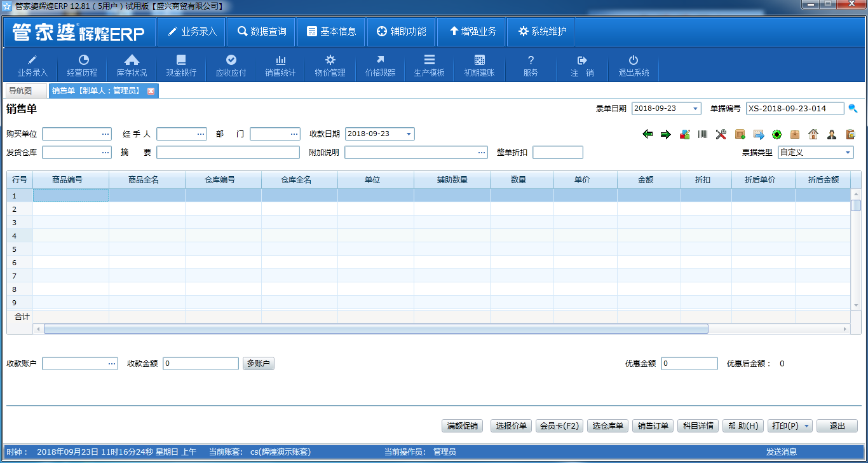This screenshot has height=463, width=868.
Task: Click the house icon in the form toolbar
Action: 813,134
